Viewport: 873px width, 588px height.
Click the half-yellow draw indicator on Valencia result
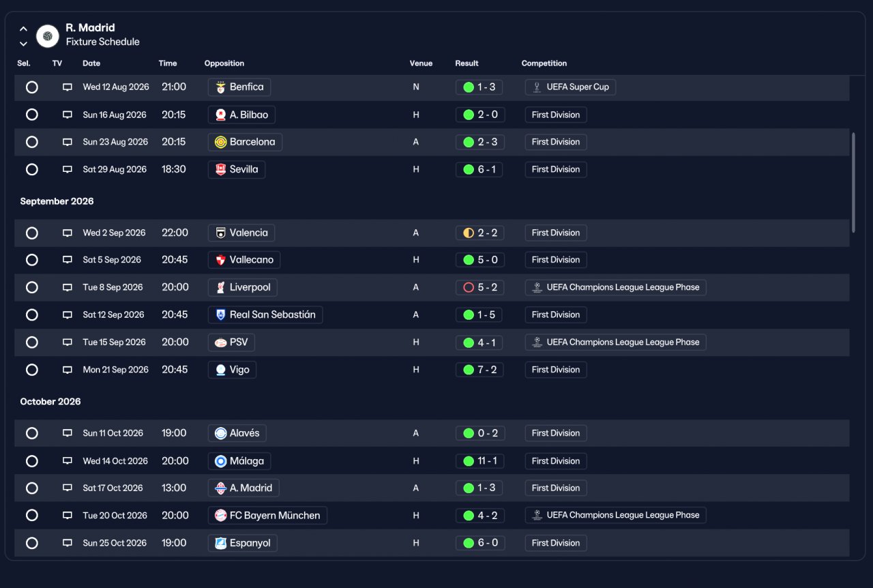(x=469, y=233)
